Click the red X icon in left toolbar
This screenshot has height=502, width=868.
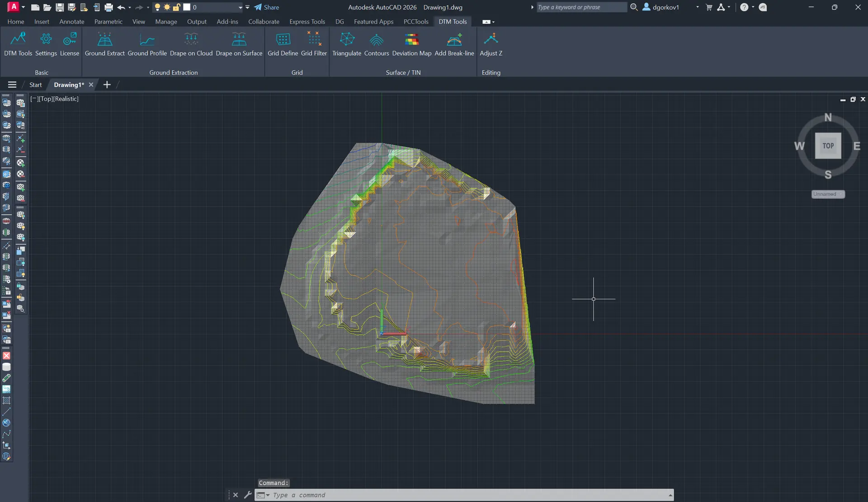click(6, 356)
